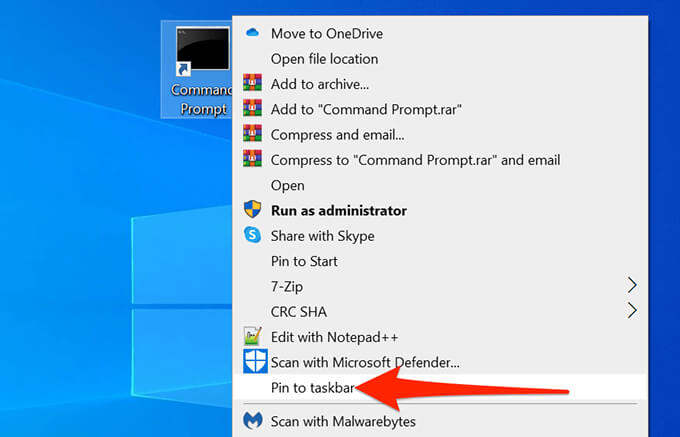Click the Notepad++ icon in the menu
Viewport: 680px width, 437px height.
252,336
